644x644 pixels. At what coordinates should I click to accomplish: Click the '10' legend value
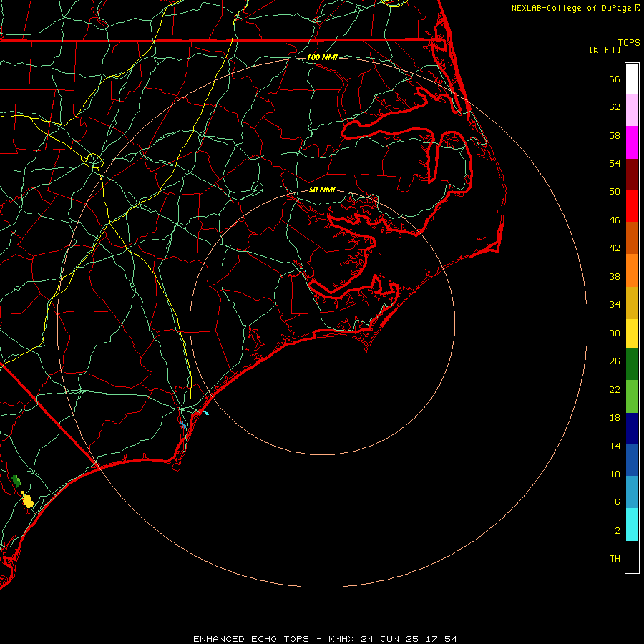coord(615,474)
